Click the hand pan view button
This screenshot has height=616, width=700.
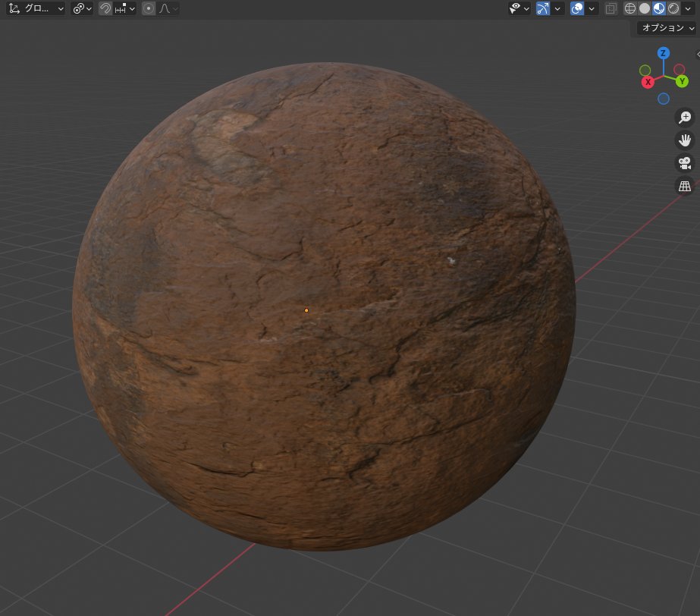[x=685, y=140]
